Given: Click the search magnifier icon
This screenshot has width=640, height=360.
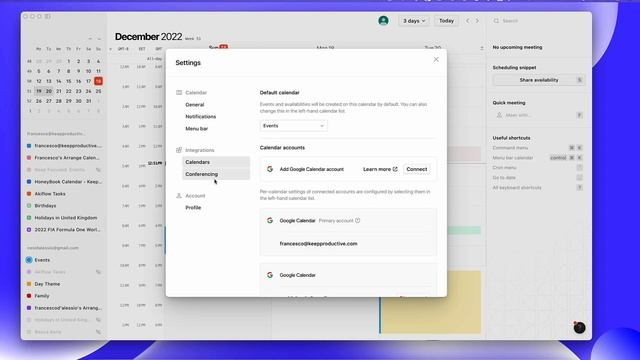Looking at the screenshot, I should coord(496,21).
